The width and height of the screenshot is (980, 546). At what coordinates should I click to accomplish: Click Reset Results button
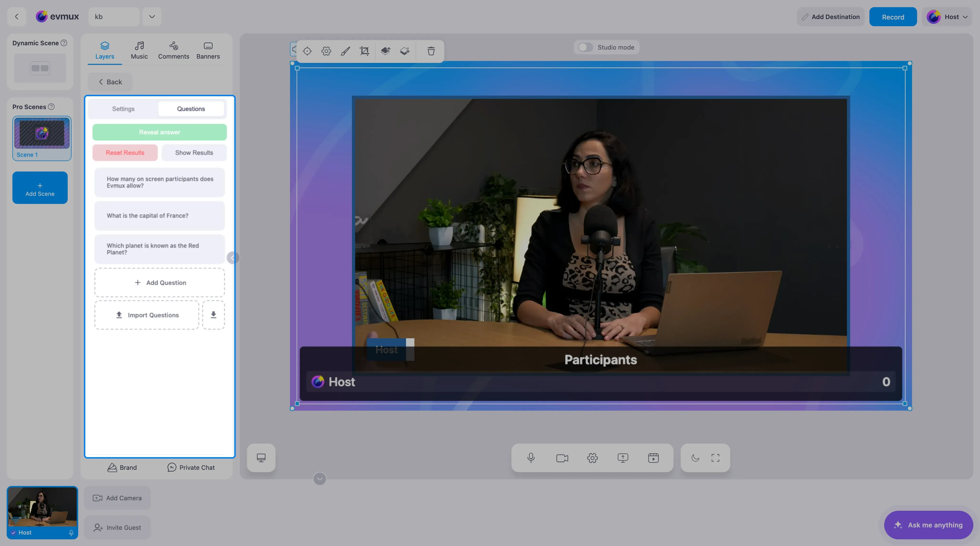pyautogui.click(x=125, y=153)
